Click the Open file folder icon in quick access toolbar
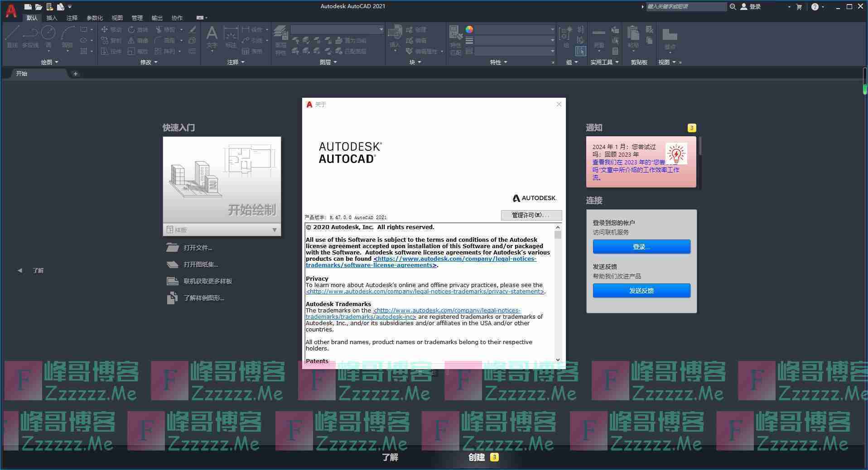The image size is (868, 470). coord(39,7)
